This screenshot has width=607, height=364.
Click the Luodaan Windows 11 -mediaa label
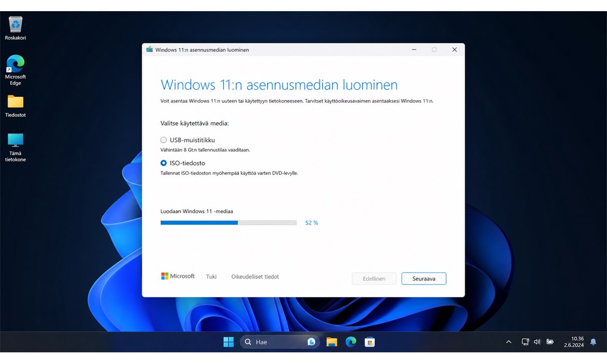(197, 211)
